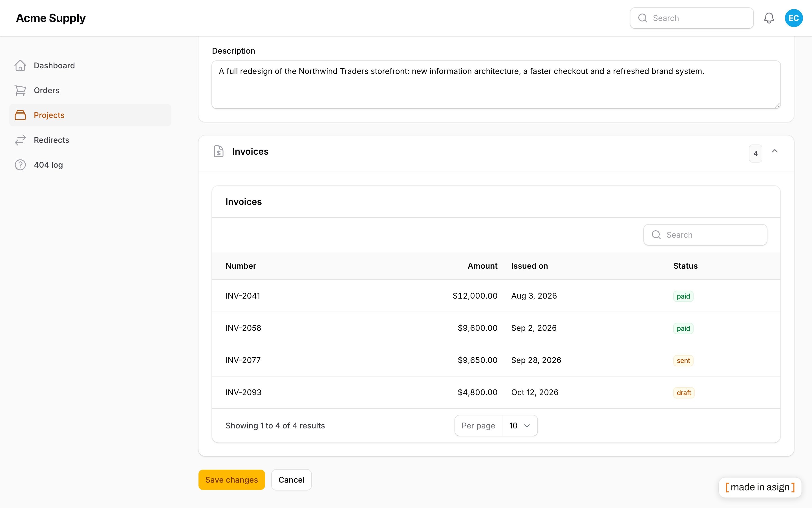The image size is (812, 508).
Task: Click the Sep 28, 2026 date cell
Action: 536,360
